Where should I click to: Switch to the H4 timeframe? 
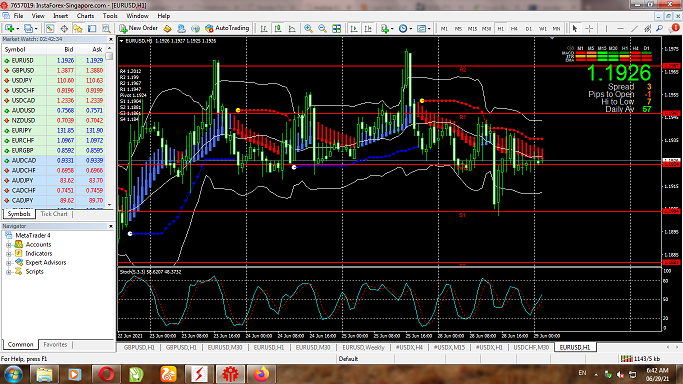(514, 28)
